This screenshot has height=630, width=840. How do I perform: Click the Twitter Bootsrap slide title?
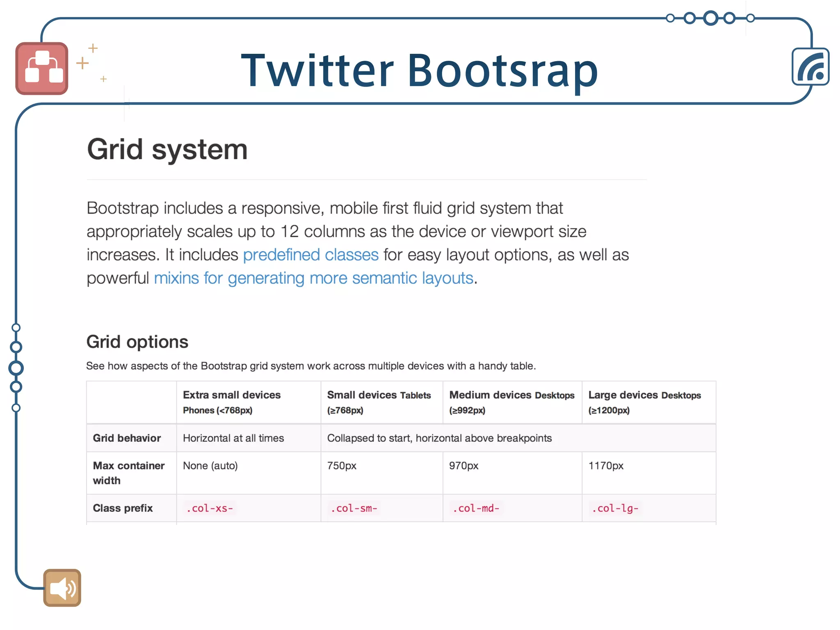pyautogui.click(x=419, y=71)
